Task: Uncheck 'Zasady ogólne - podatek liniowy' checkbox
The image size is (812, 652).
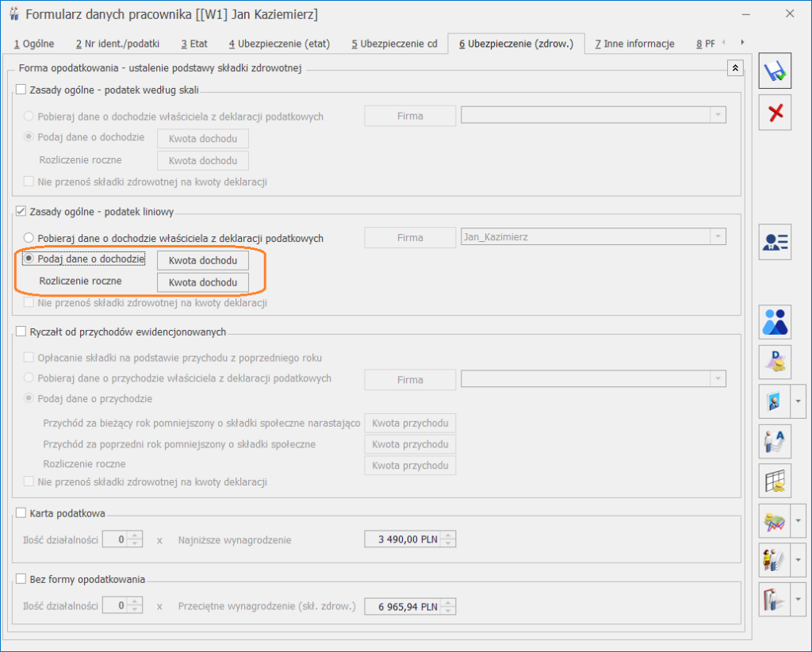Action: click(21, 211)
